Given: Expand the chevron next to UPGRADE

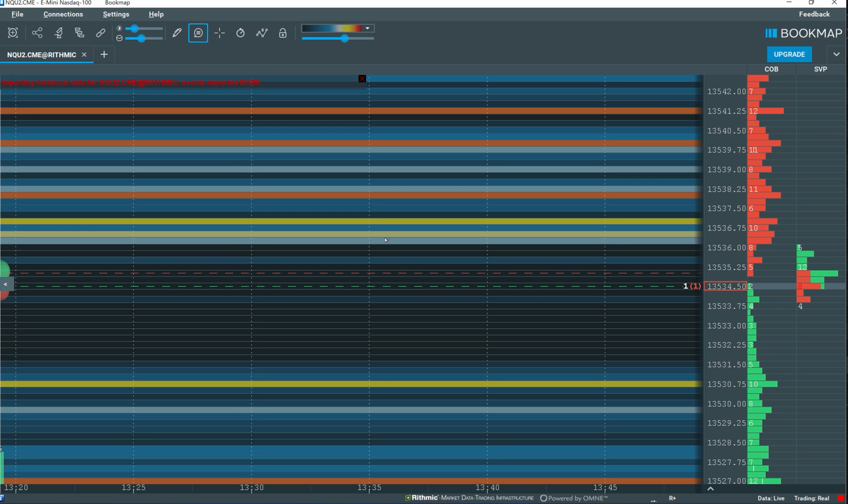Looking at the screenshot, I should (x=836, y=54).
